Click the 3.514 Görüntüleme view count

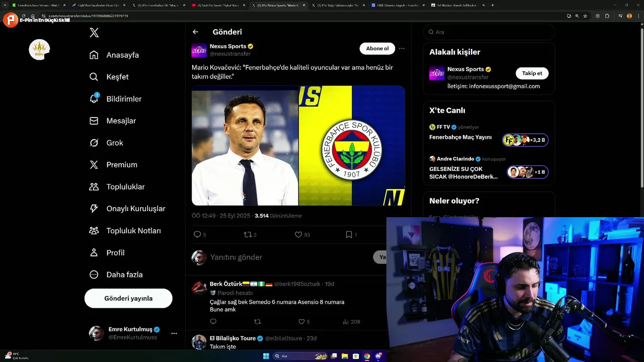pyautogui.click(x=278, y=216)
